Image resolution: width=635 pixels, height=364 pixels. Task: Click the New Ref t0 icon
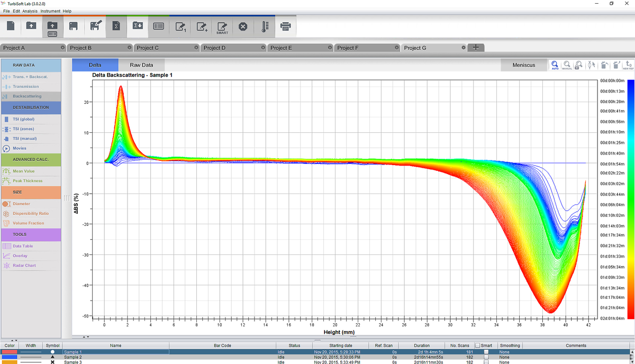628,65
